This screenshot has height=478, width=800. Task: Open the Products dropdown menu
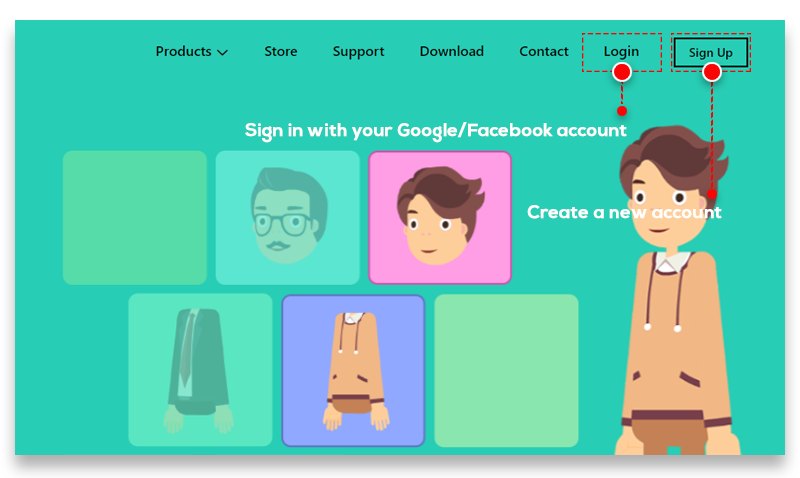191,52
